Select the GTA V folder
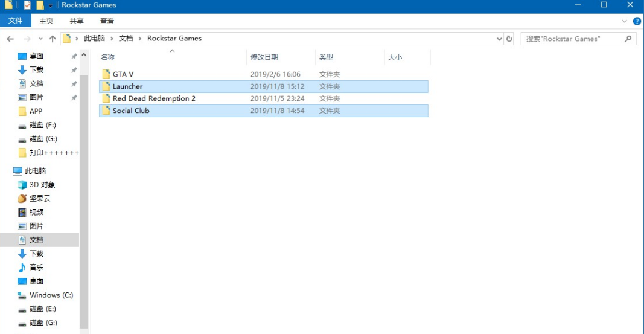This screenshot has width=644, height=334. [x=123, y=74]
